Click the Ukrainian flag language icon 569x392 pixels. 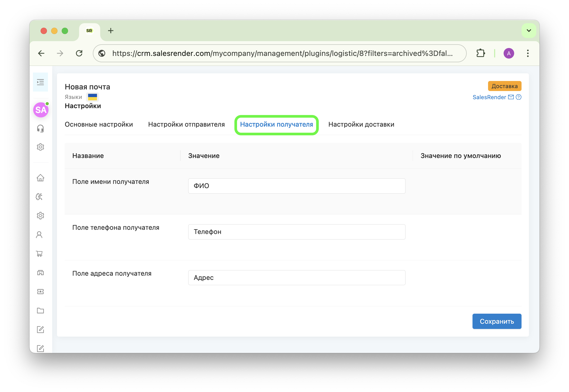pos(93,97)
